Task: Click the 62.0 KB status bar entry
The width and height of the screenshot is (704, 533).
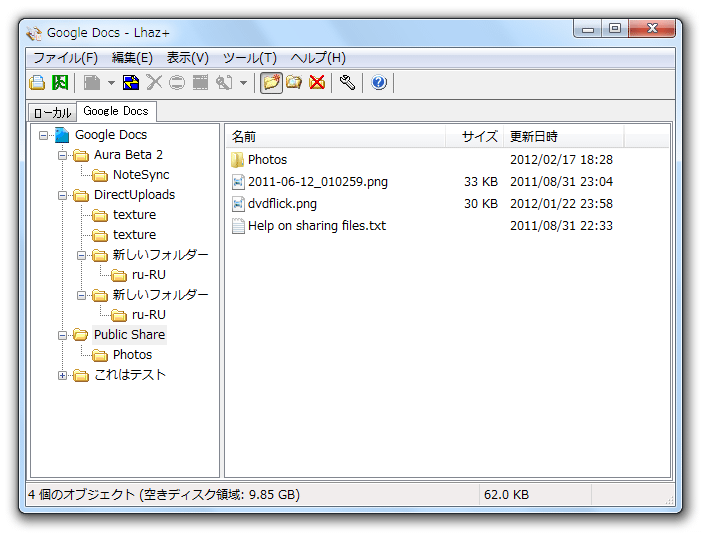Action: [506, 495]
